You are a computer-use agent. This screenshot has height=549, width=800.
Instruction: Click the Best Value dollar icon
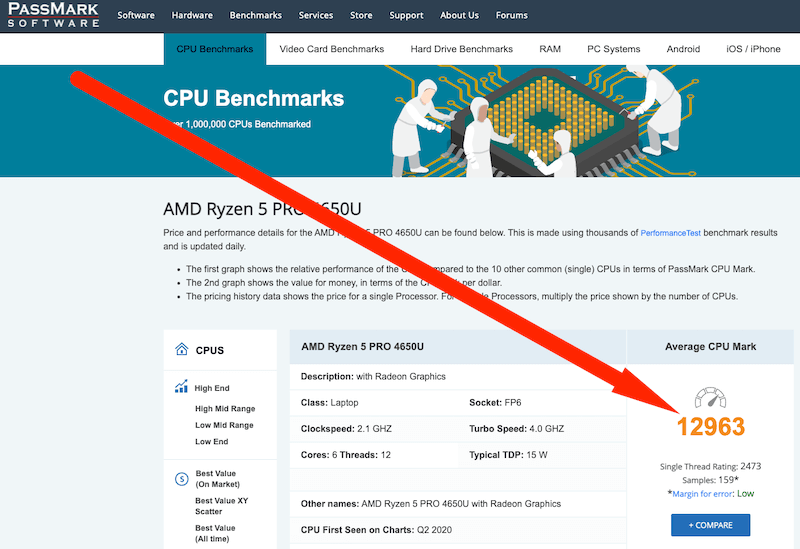(x=182, y=479)
